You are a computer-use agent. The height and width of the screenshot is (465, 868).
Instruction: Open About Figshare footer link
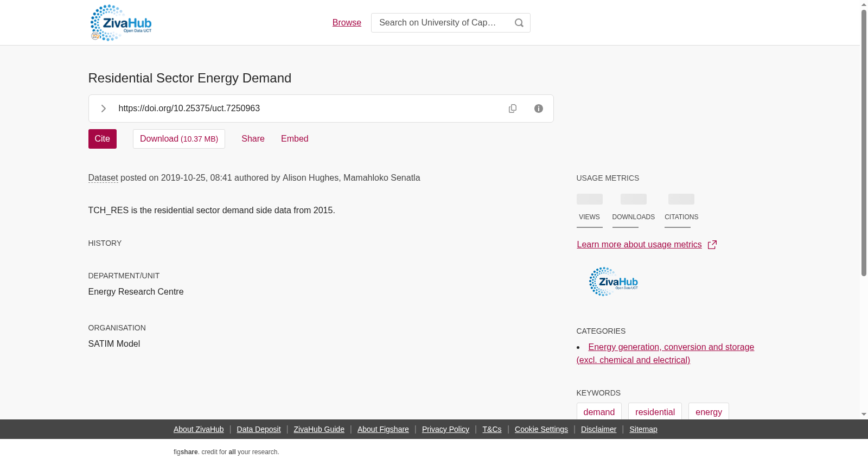tap(383, 429)
